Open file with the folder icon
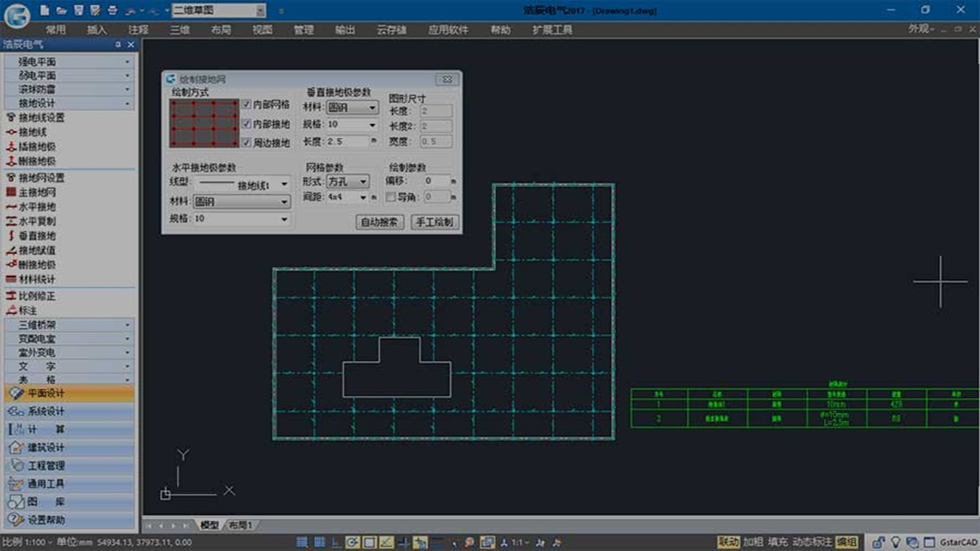This screenshot has height=551, width=980. point(62,11)
